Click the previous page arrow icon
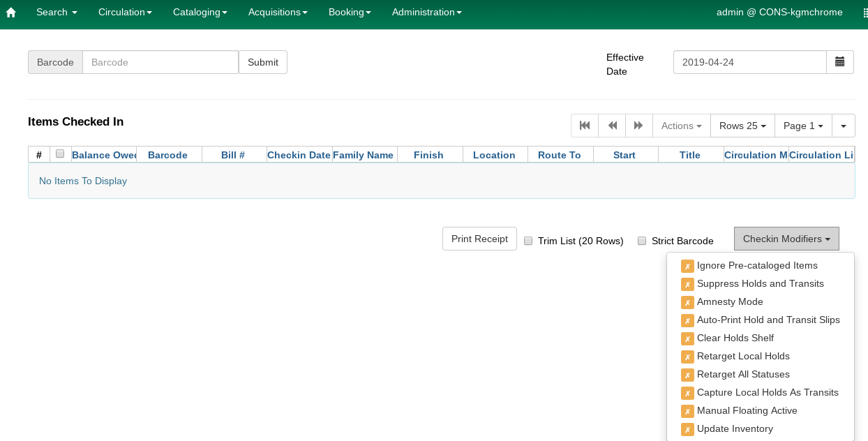The height and width of the screenshot is (441, 868). tap(611, 126)
